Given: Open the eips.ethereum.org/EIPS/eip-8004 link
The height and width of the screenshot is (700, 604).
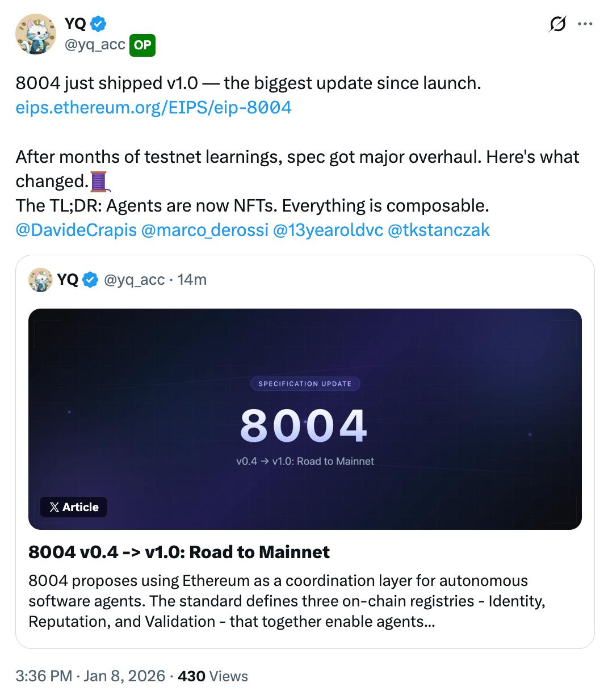Looking at the screenshot, I should [x=153, y=107].
